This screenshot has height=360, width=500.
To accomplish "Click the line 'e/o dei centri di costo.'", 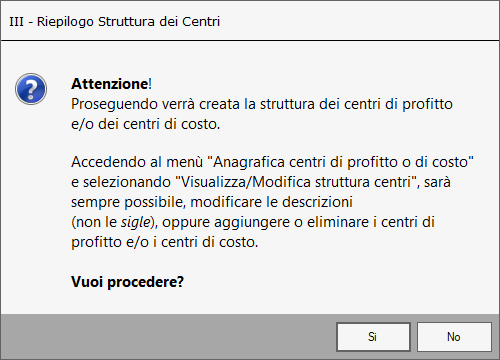I will (146, 124).
